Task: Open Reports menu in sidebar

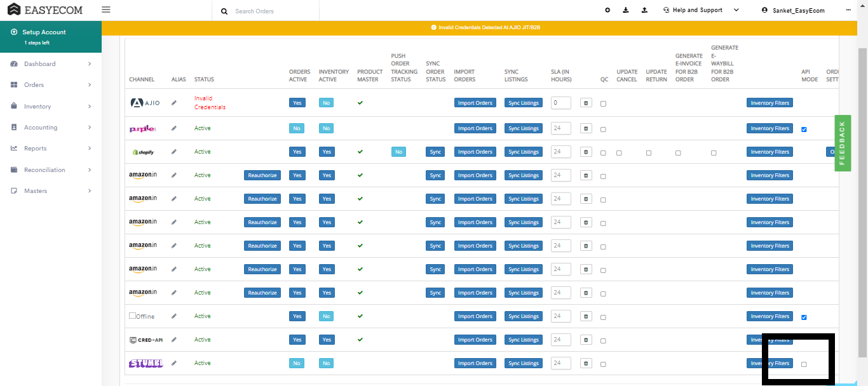Action: click(51, 149)
